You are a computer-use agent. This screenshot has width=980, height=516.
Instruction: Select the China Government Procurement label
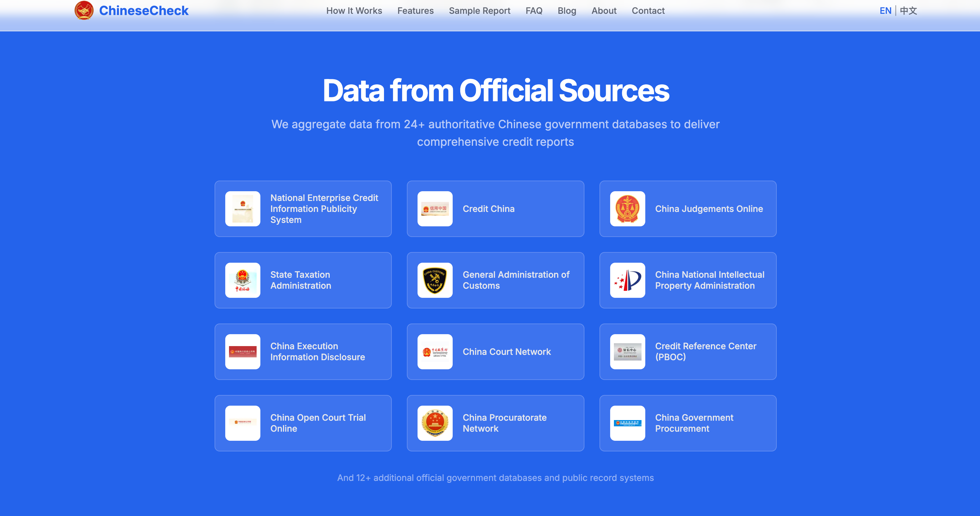tap(694, 423)
